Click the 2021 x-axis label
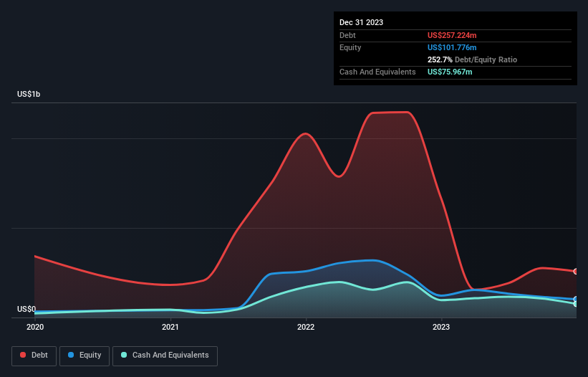 click(170, 327)
